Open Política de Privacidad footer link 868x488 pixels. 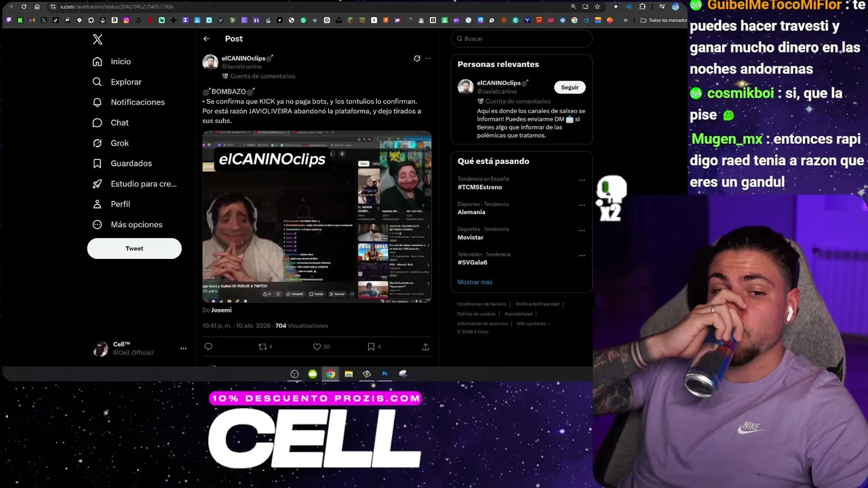click(x=537, y=304)
